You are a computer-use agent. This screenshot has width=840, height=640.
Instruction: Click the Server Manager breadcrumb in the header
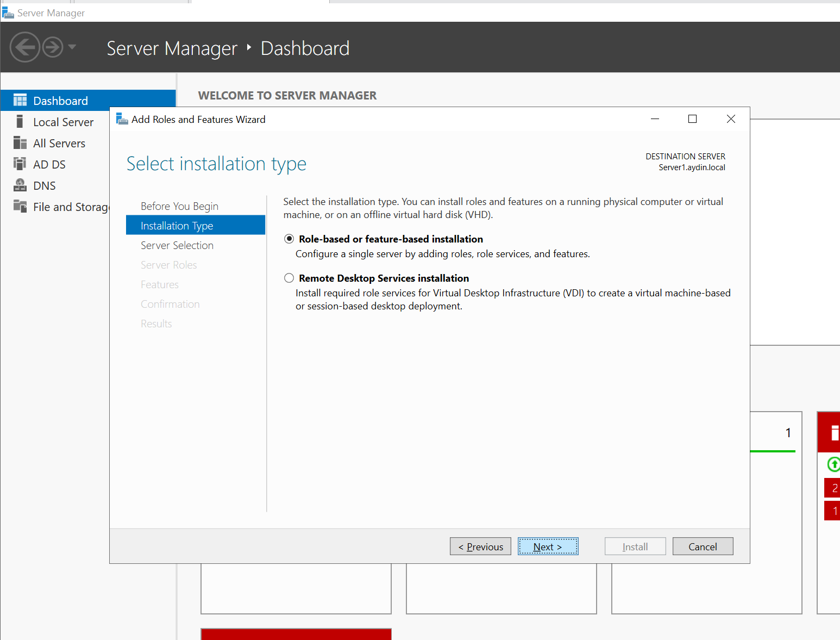(172, 48)
